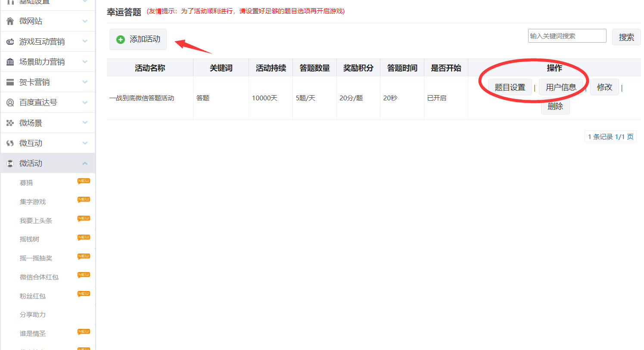Expand the 百度直达号 chevron arrow

click(x=85, y=102)
